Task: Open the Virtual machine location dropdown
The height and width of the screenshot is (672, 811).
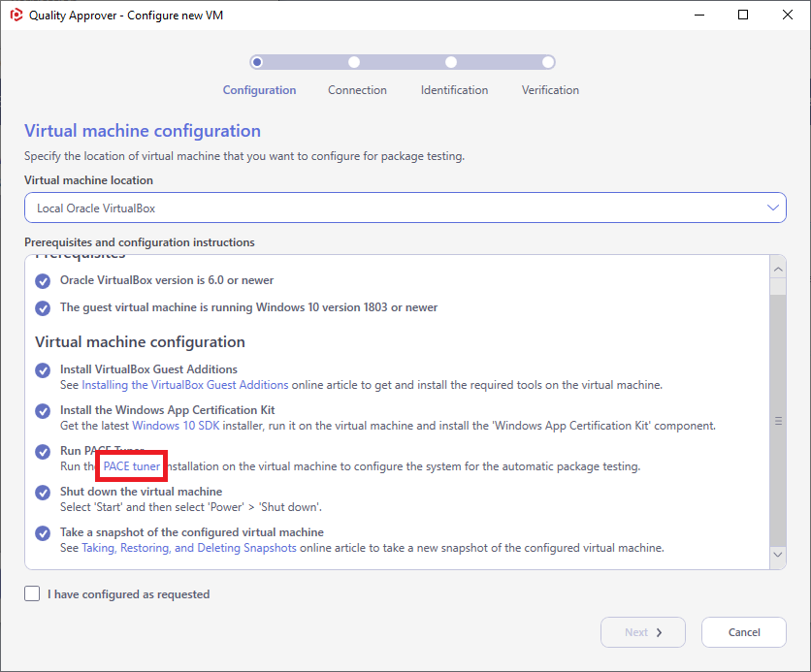Action: (405, 208)
